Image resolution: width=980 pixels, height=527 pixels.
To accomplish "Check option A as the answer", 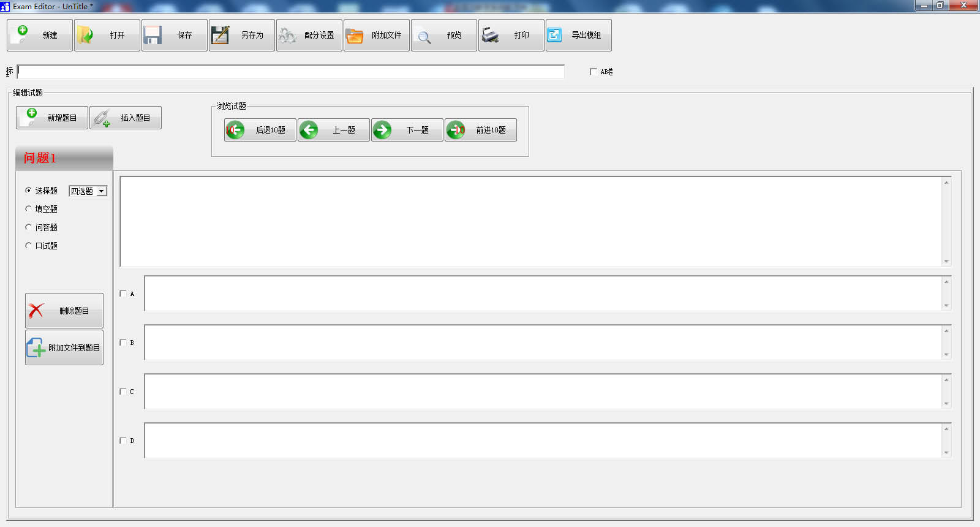I will 123,294.
